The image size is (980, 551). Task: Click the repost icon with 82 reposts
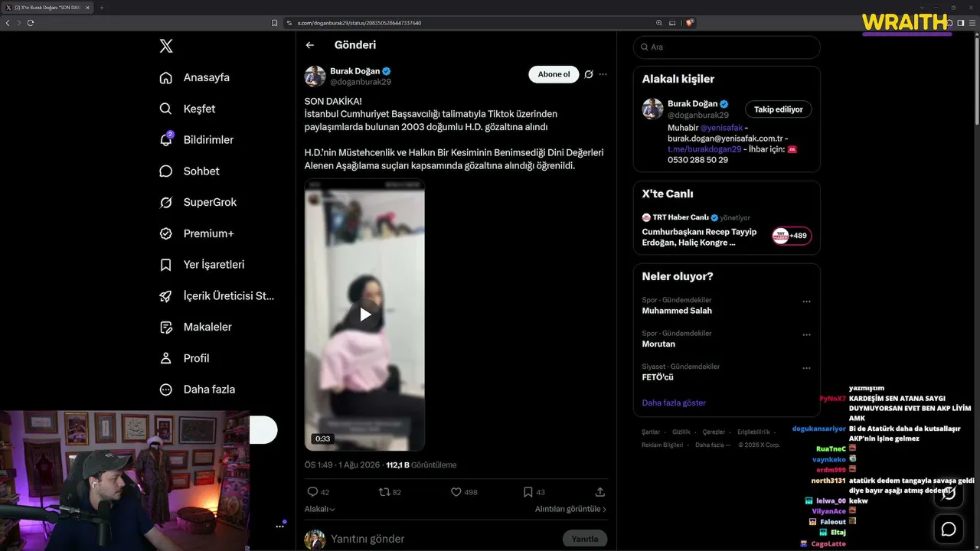click(x=384, y=492)
